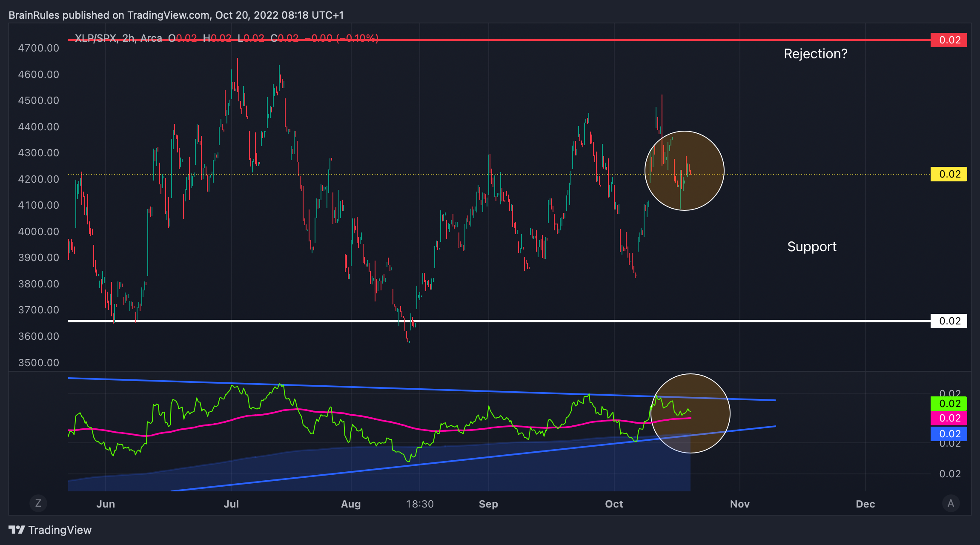Click the green 0.02 indicator label

[948, 404]
